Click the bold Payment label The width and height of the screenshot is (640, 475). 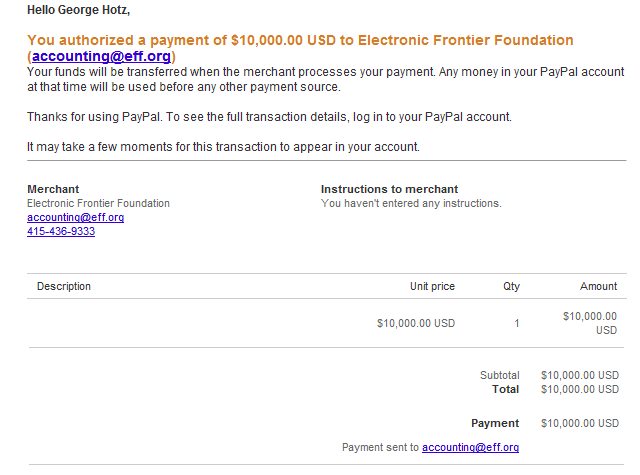pyautogui.click(x=495, y=423)
